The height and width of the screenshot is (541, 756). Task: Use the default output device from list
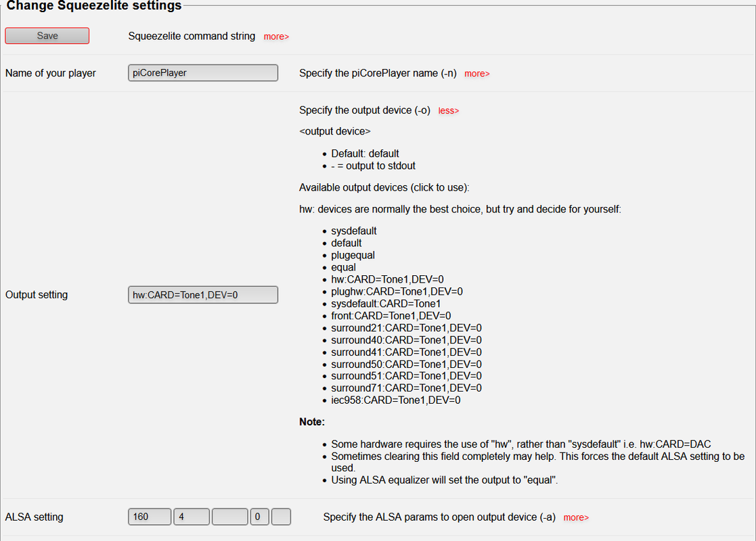point(346,243)
